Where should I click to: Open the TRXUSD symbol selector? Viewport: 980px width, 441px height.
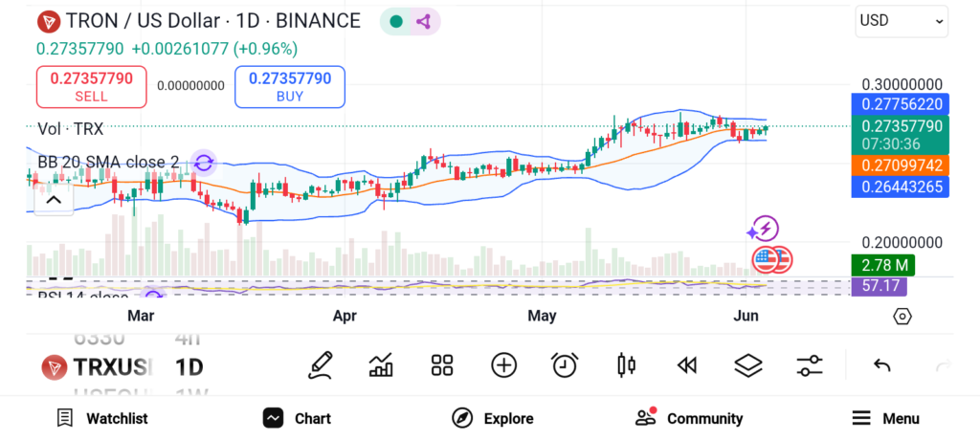[x=97, y=366]
